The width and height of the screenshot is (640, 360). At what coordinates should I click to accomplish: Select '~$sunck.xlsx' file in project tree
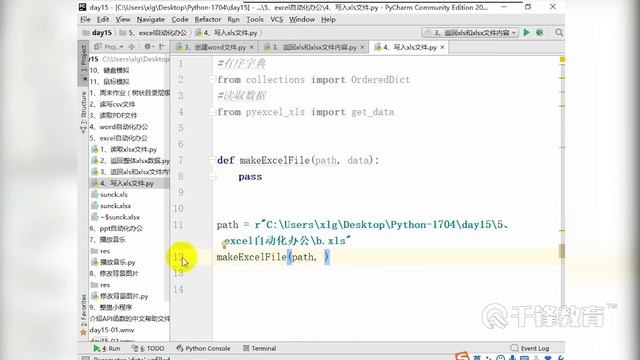tap(116, 217)
